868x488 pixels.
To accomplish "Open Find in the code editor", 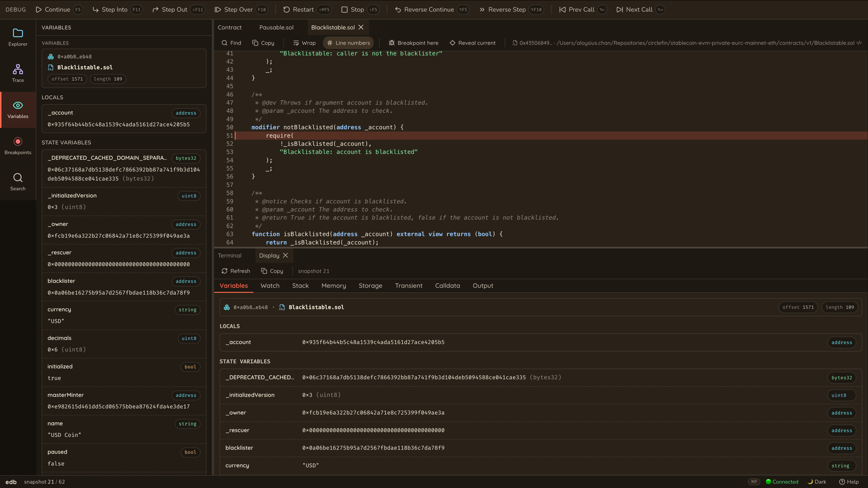I will coord(231,43).
